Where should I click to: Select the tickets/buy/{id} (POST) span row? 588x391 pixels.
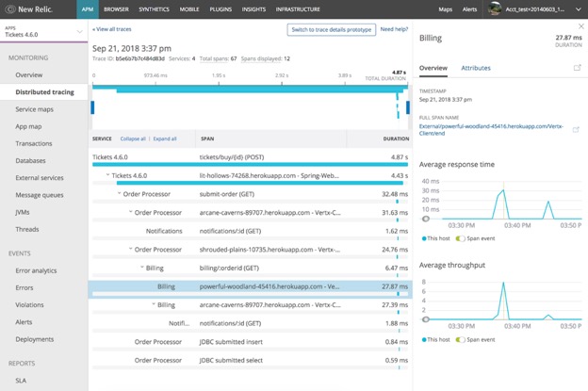[x=250, y=159]
